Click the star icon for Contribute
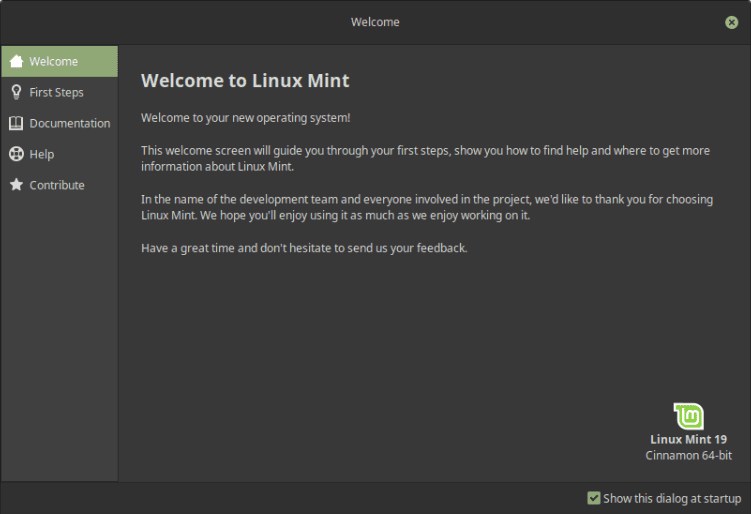 pos(16,184)
